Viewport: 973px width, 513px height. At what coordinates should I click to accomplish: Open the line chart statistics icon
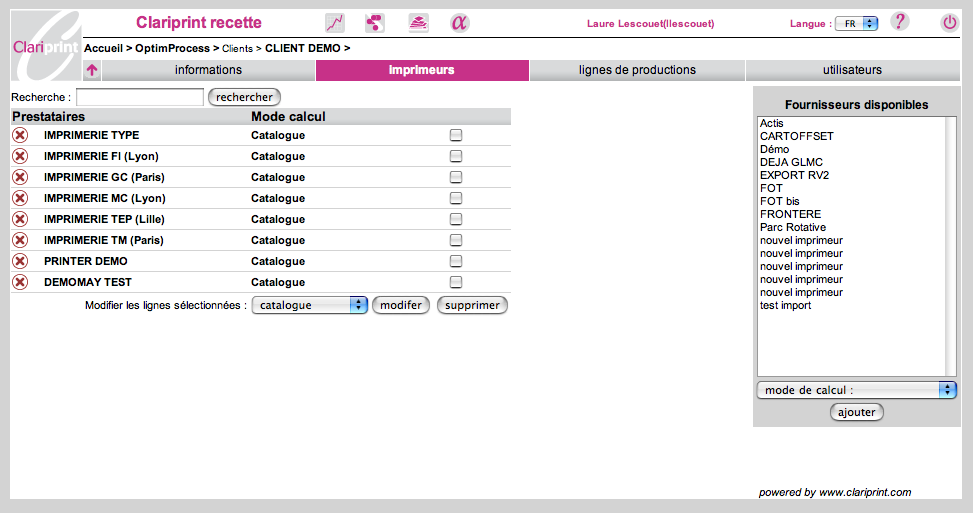tap(335, 23)
